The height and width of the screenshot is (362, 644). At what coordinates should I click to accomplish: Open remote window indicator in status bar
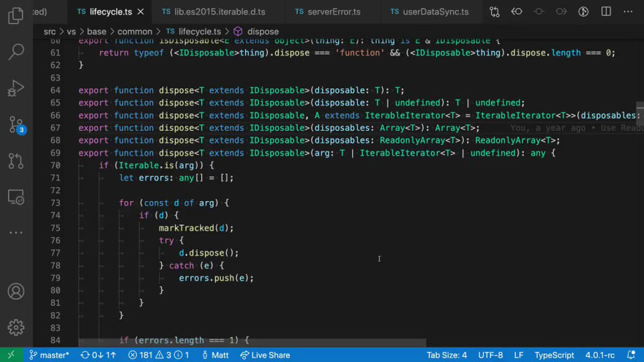[x=11, y=355]
